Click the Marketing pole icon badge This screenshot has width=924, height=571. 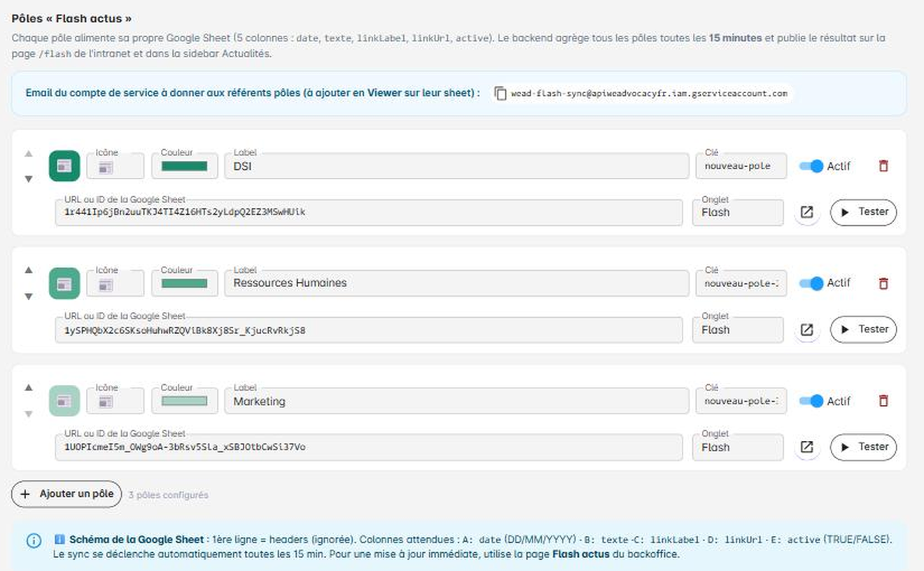coord(64,401)
